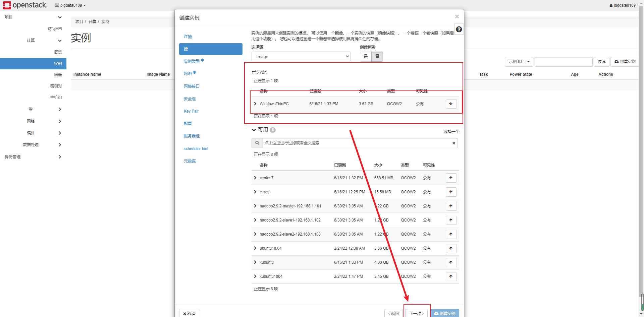Set create new volume to Yes
This screenshot has width=644, height=317.
(x=366, y=57)
